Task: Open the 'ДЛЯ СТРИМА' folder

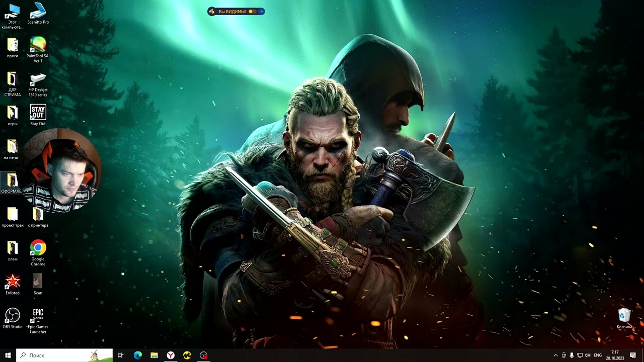Action: point(13,84)
